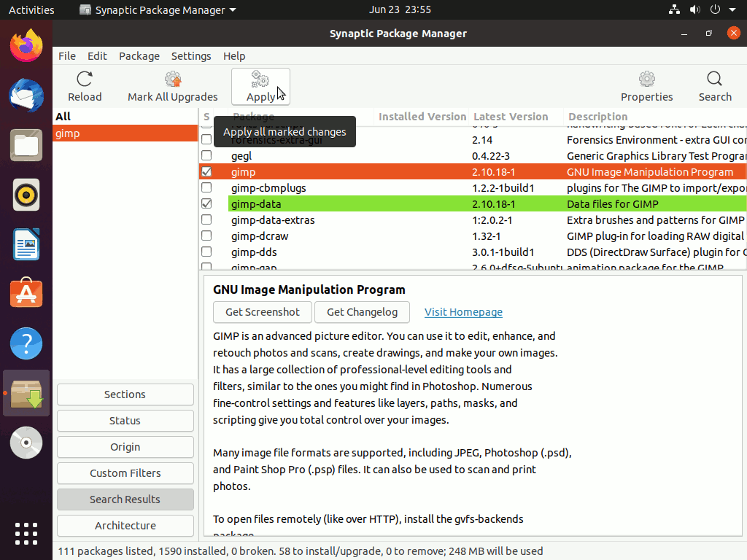Open Help from the dock
747x560 pixels.
[x=26, y=343]
